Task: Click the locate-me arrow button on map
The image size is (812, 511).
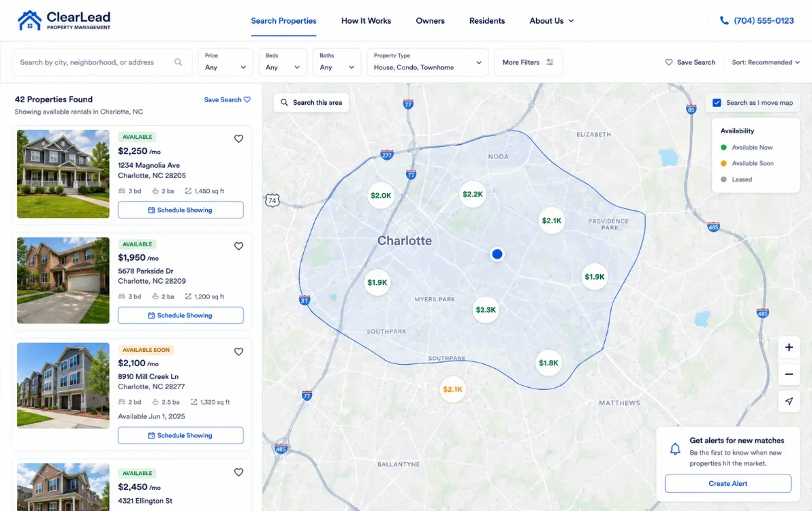Action: (789, 401)
